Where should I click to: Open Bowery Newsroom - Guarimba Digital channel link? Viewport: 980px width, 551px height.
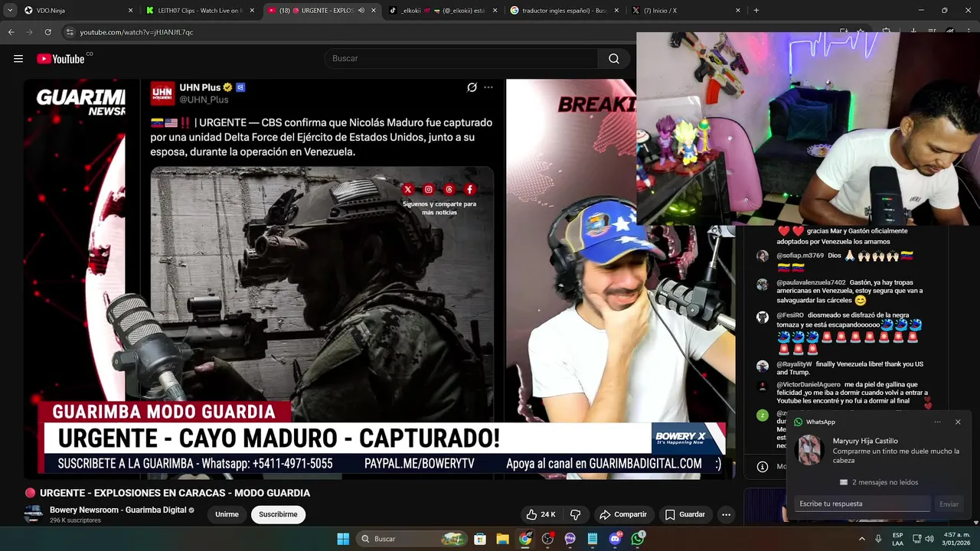pos(118,510)
